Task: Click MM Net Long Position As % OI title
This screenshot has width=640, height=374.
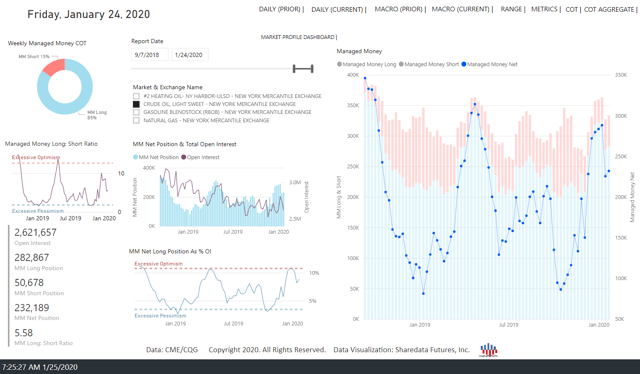Action: pos(170,252)
